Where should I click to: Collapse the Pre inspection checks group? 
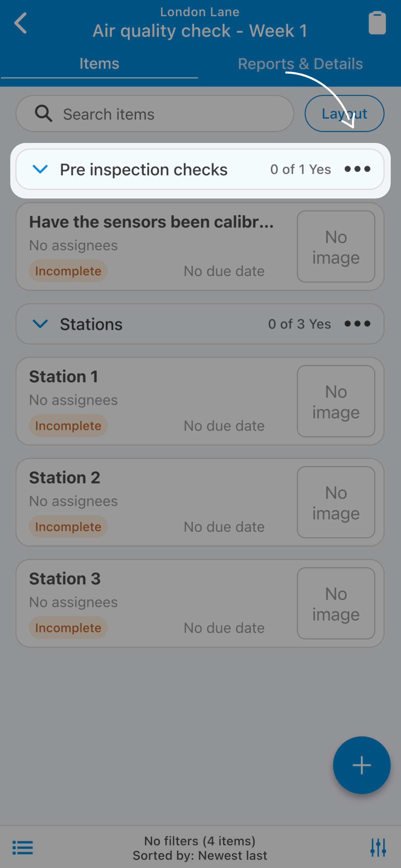click(x=40, y=169)
